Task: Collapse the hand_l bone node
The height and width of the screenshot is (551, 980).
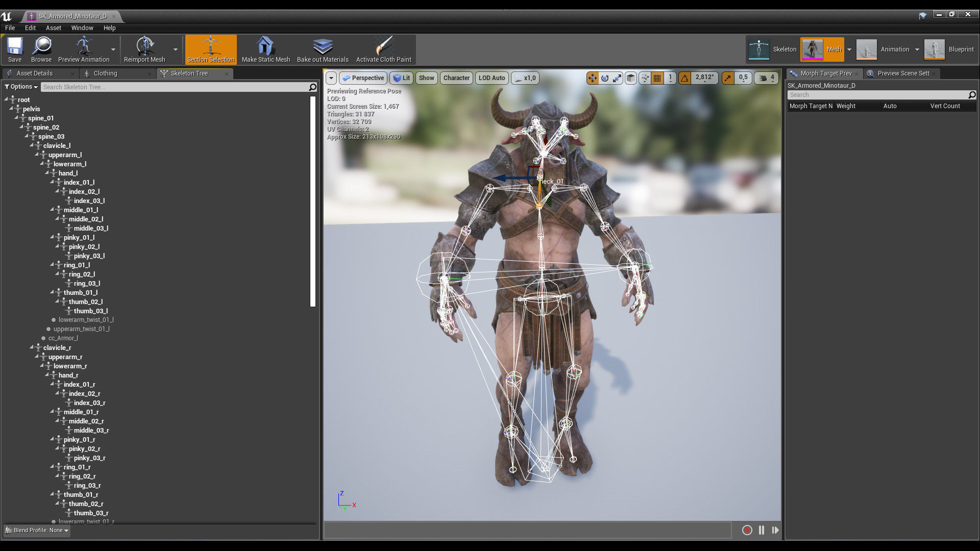Action: [47, 173]
